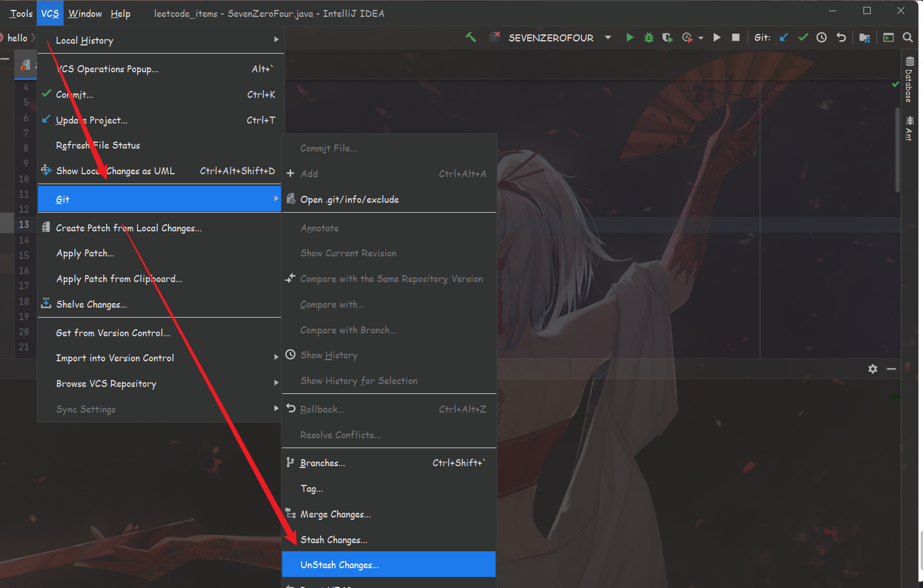
Task: Start SEVENZEROFOUR with the green Run arrow
Action: point(630,37)
